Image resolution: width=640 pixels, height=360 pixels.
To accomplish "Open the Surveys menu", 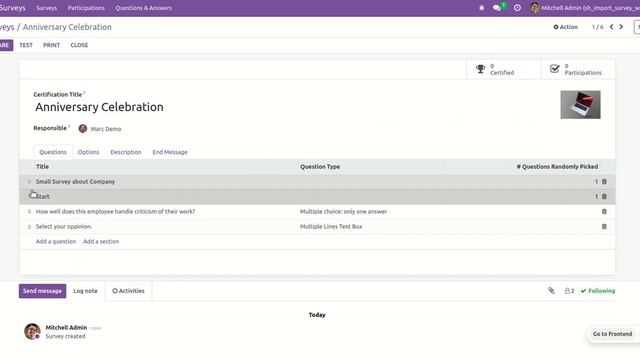I will tap(47, 8).
